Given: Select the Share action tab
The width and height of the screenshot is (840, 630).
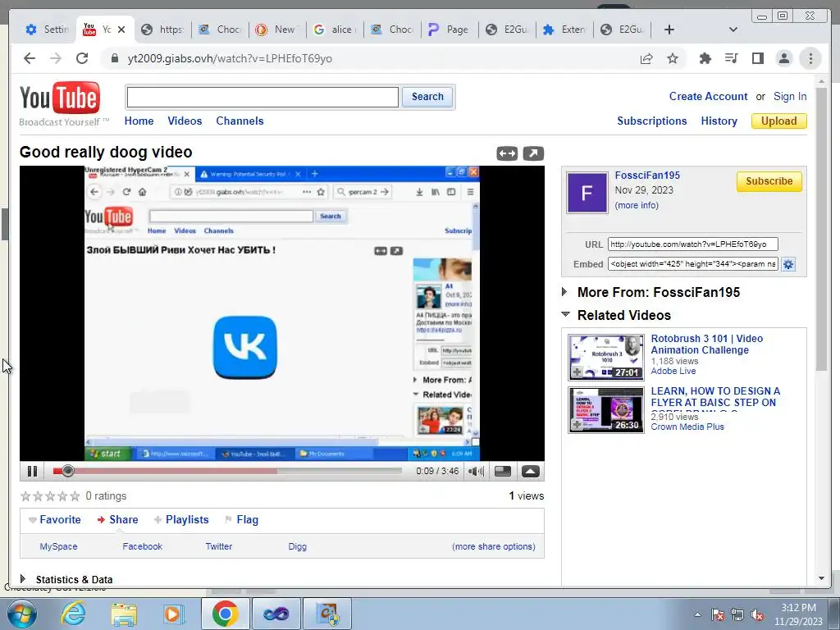Looking at the screenshot, I should 117,519.
